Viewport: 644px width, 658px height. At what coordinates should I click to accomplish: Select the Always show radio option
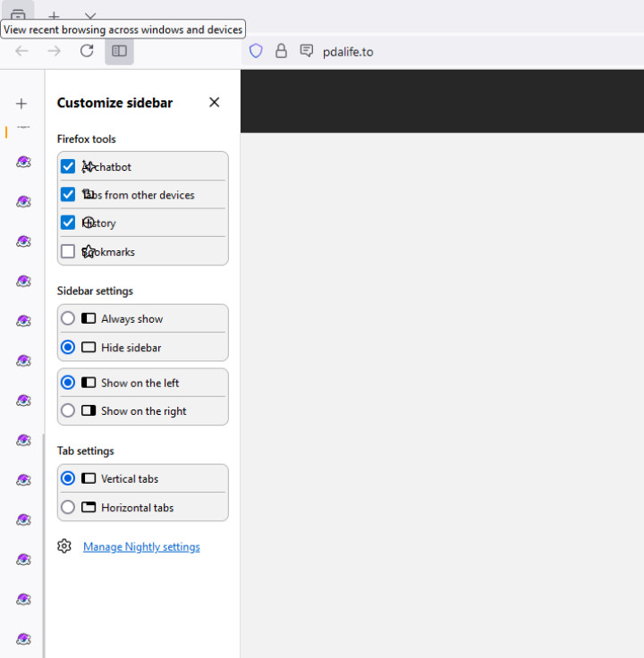(x=68, y=318)
